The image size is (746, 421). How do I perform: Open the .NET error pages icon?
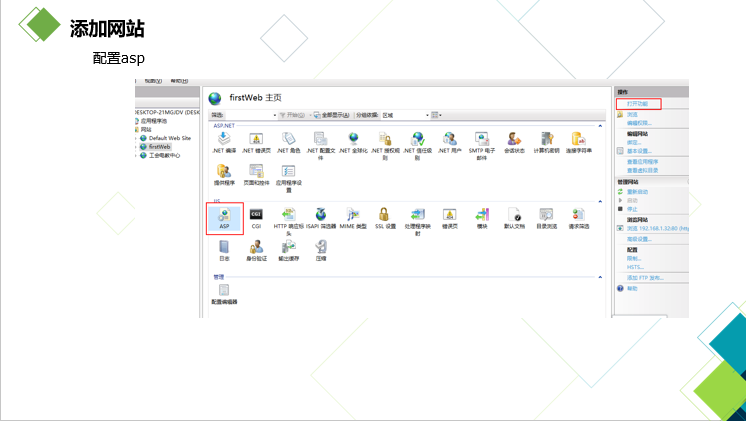256,143
